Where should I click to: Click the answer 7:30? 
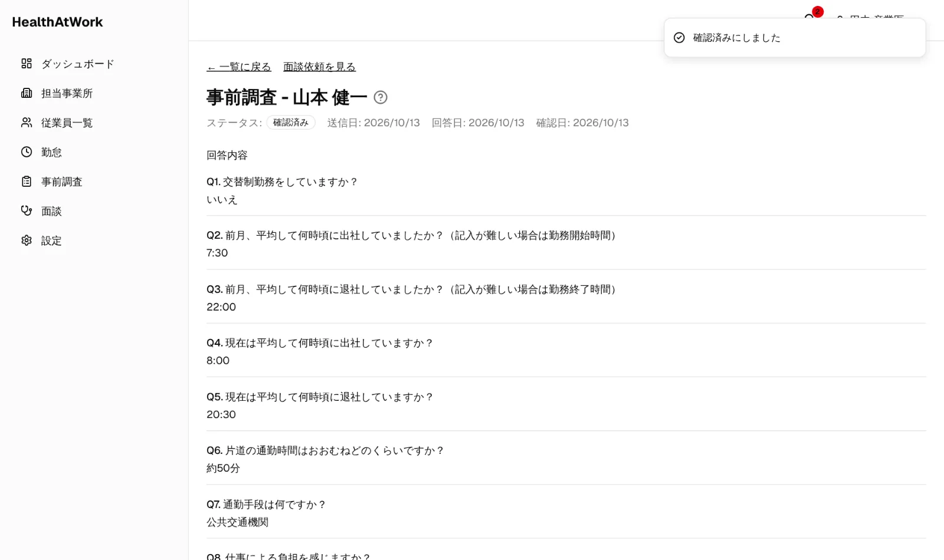(217, 253)
